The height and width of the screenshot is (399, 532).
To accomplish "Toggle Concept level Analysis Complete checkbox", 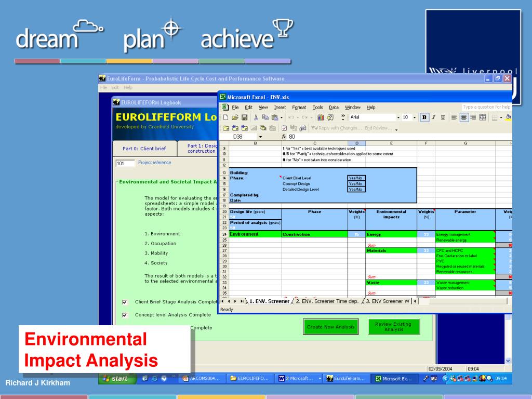I will 125,315.
